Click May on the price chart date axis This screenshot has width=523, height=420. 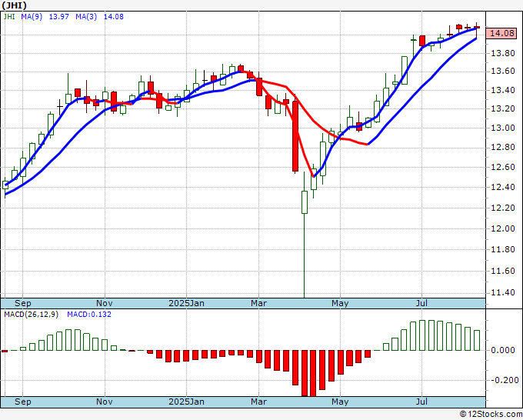(x=340, y=303)
